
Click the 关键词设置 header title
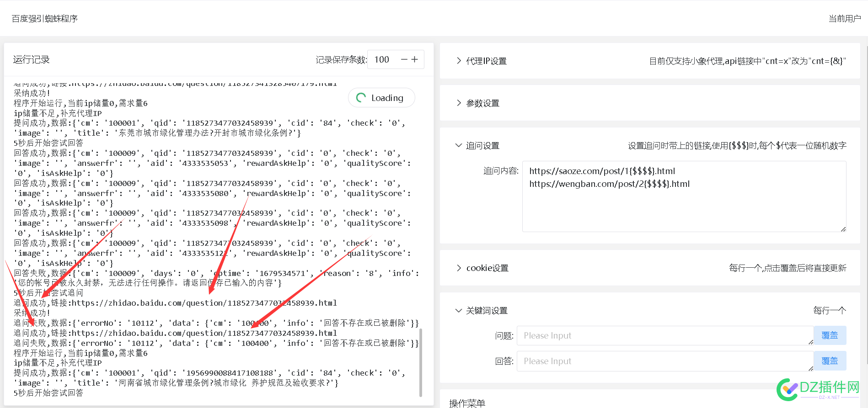[x=487, y=311]
